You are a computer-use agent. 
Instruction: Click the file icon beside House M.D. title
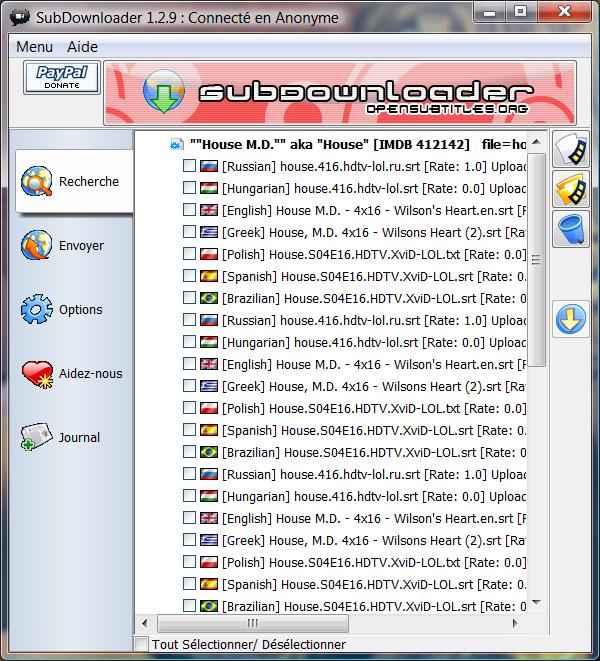[x=177, y=145]
